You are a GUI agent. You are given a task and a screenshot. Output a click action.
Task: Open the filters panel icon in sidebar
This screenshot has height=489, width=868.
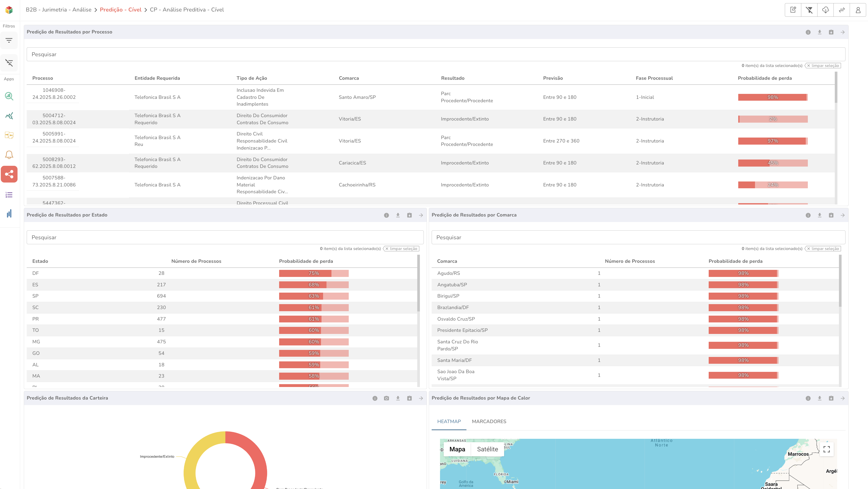(x=9, y=41)
